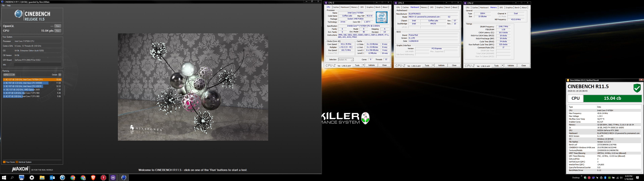Open About tab in right CPU-Z window
Viewport: 644px width, 181px height.
(x=524, y=8)
